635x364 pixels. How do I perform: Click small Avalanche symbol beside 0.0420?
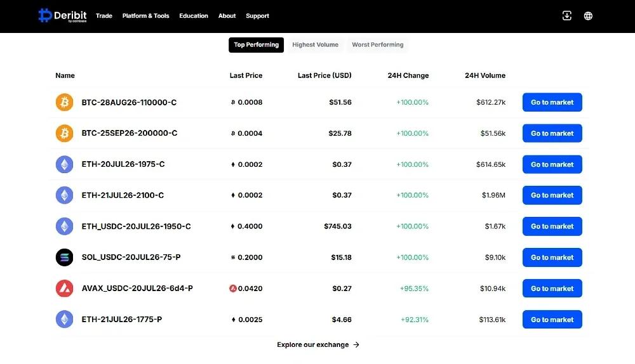tap(233, 289)
